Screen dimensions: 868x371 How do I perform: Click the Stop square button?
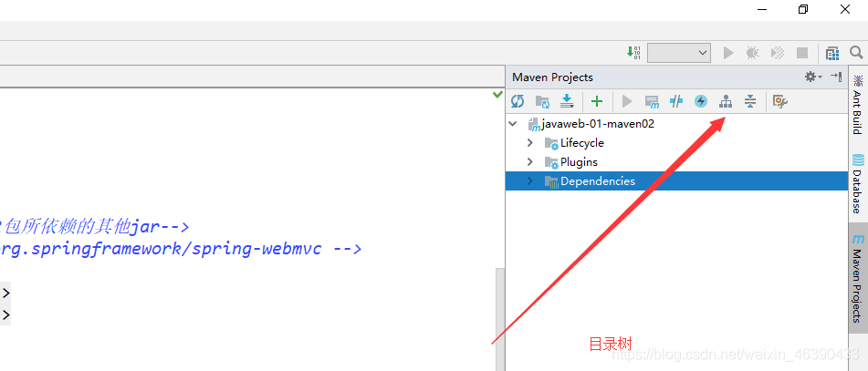[x=802, y=53]
